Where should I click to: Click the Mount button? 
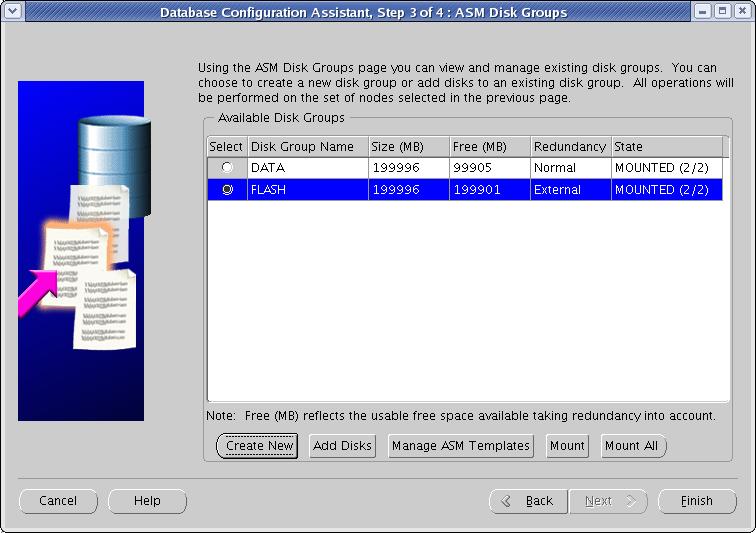tap(567, 446)
